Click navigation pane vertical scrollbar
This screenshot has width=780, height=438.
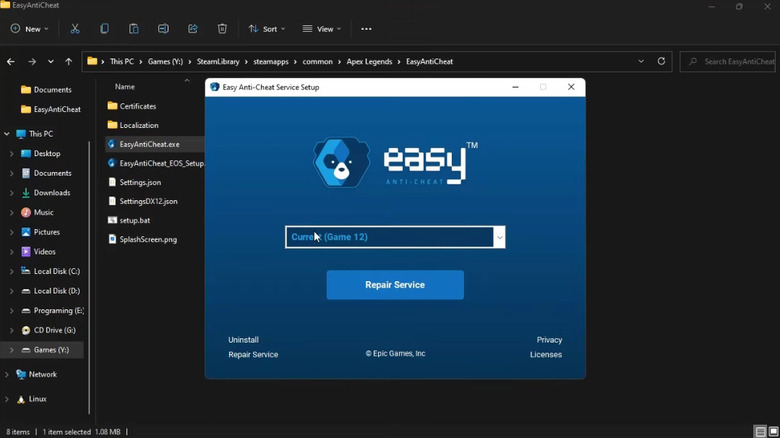[89, 277]
